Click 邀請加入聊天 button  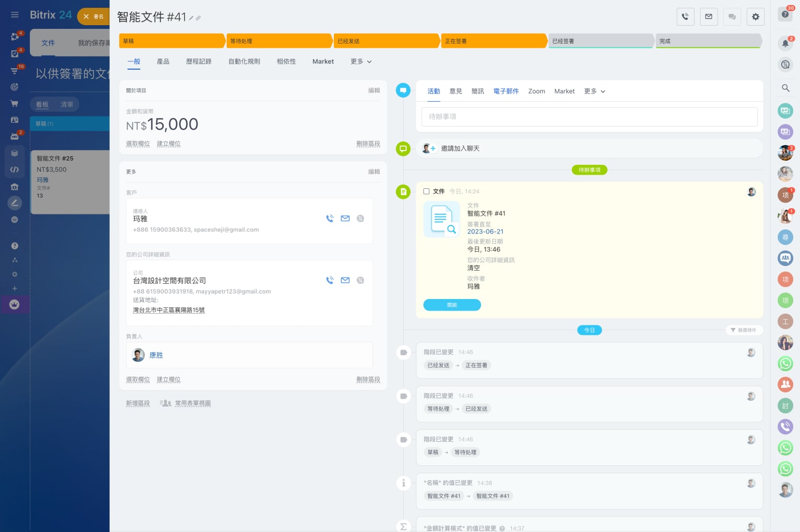[460, 148]
